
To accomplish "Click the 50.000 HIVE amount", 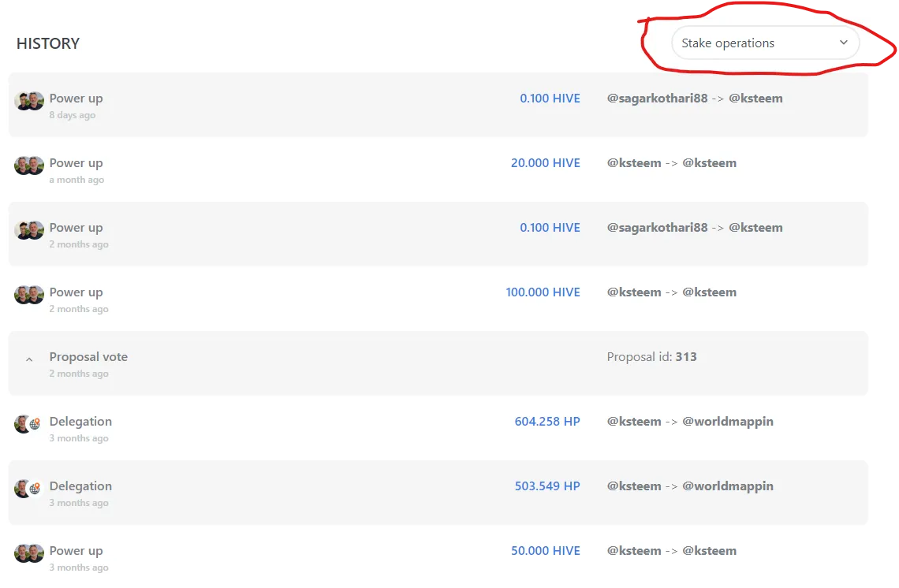I will pos(545,551).
